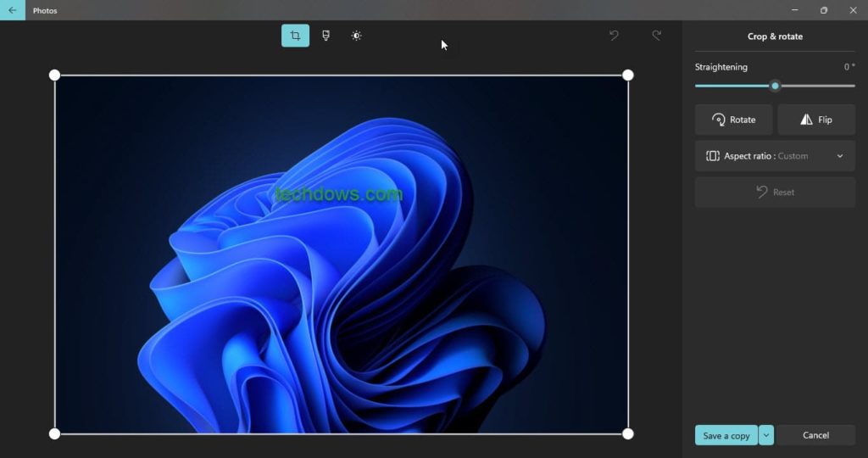The height and width of the screenshot is (458, 868).
Task: Click the Undo arrow icon
Action: 614,36
